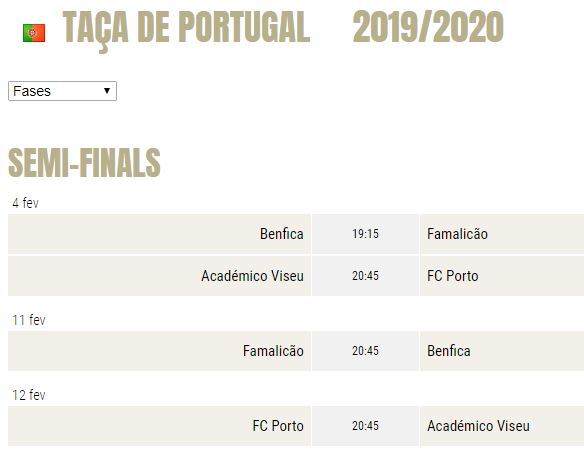Click the Portugal flag icon
The width and height of the screenshot is (584, 469).
click(x=34, y=33)
